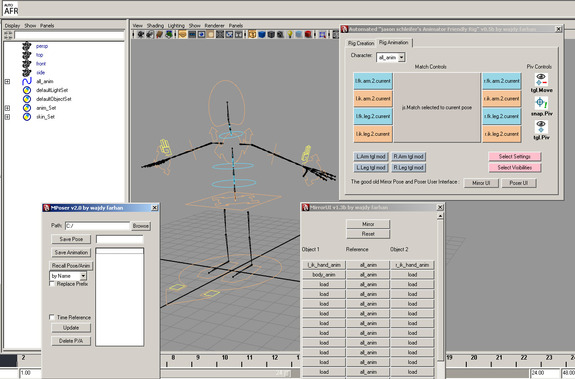Click the pink Select Settings button

(514, 157)
